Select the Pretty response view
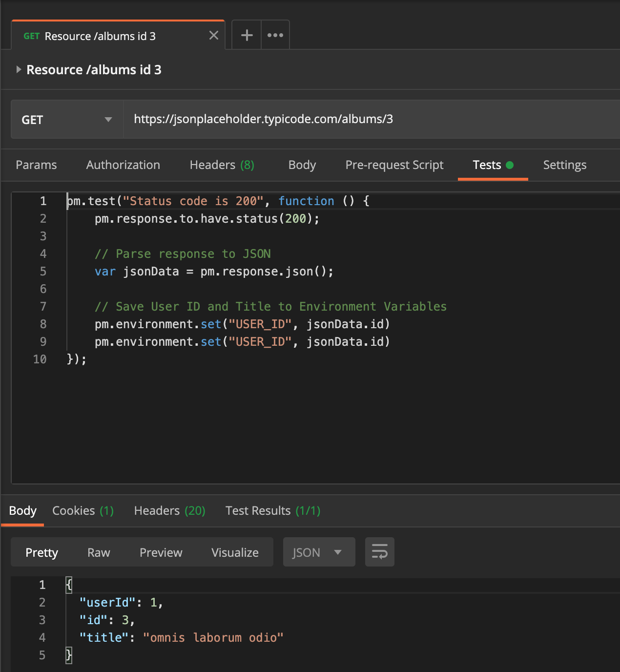This screenshot has height=672, width=620. tap(41, 552)
